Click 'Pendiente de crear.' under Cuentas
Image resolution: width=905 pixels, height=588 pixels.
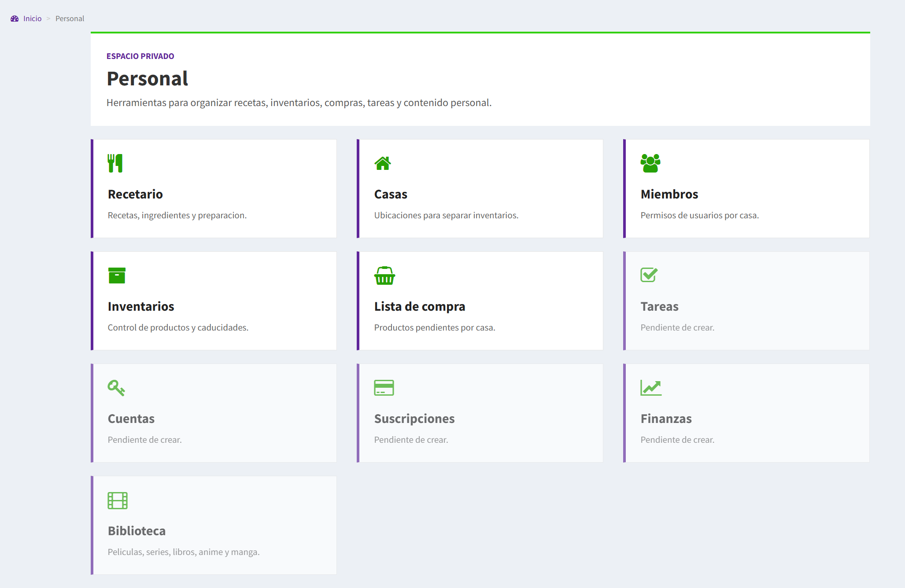coord(144,440)
